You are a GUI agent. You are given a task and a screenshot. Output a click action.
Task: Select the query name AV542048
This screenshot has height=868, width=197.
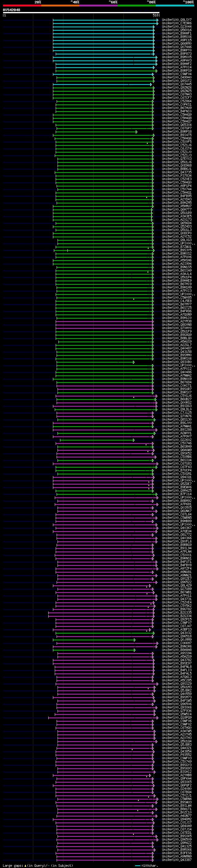tap(11, 10)
